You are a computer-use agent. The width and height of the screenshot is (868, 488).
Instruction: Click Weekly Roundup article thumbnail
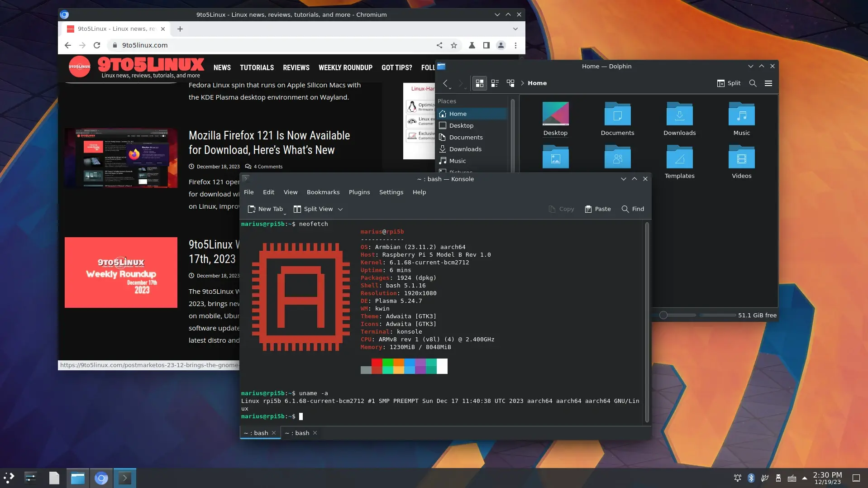pos(121,273)
